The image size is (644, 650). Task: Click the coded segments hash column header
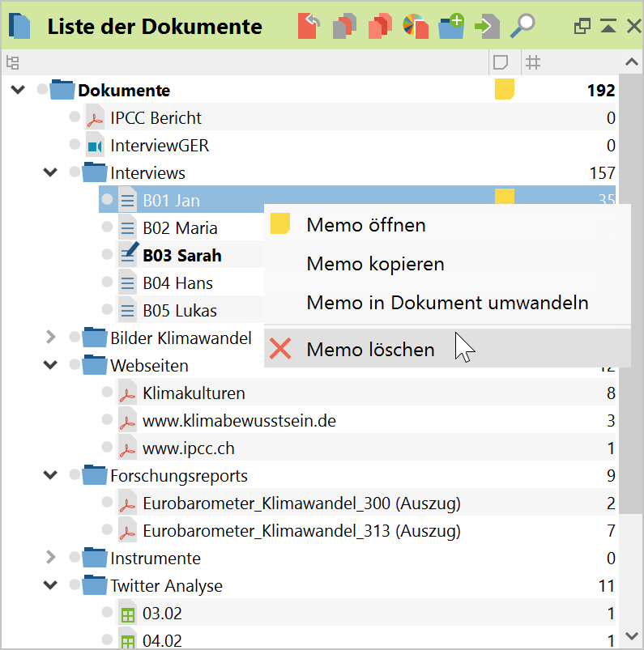coord(533,63)
